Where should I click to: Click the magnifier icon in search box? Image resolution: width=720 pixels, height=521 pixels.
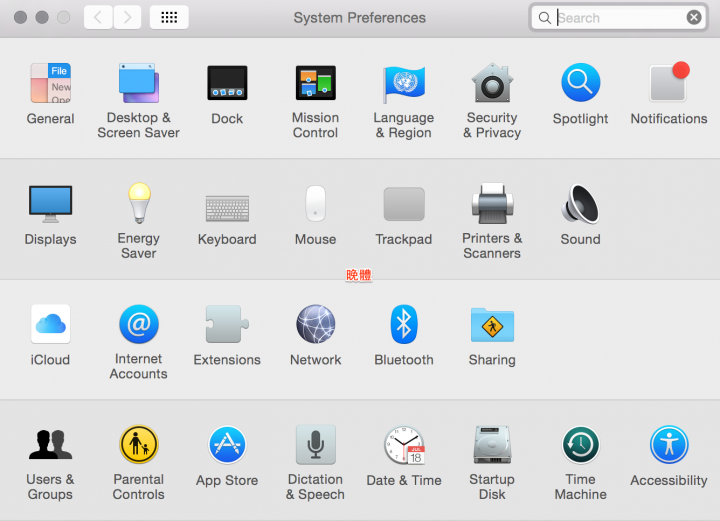[x=545, y=18]
